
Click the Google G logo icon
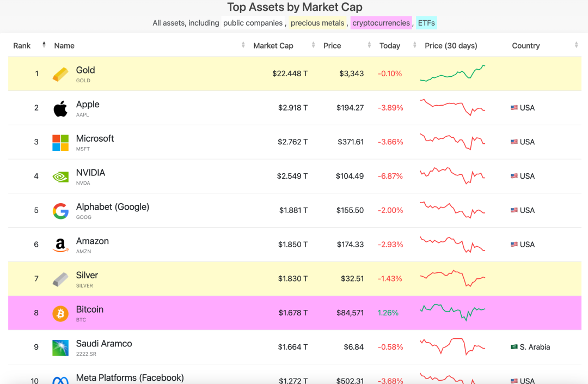point(60,211)
